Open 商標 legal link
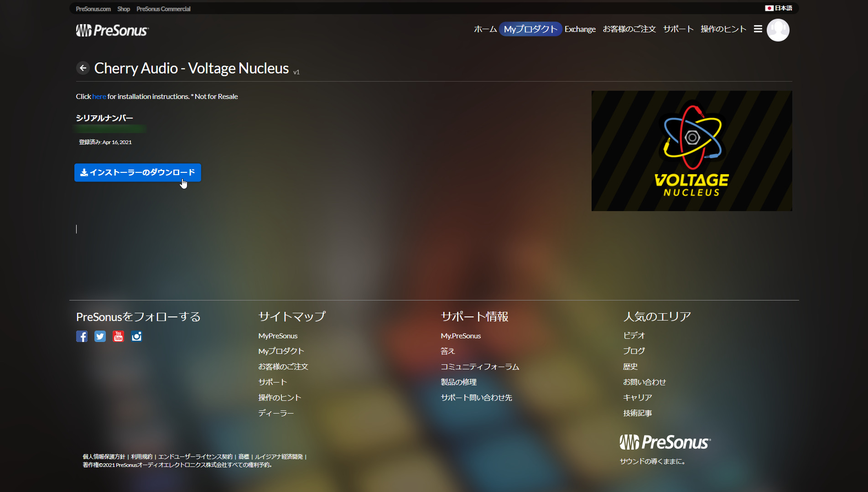Viewport: 868px width, 492px height. (244, 456)
